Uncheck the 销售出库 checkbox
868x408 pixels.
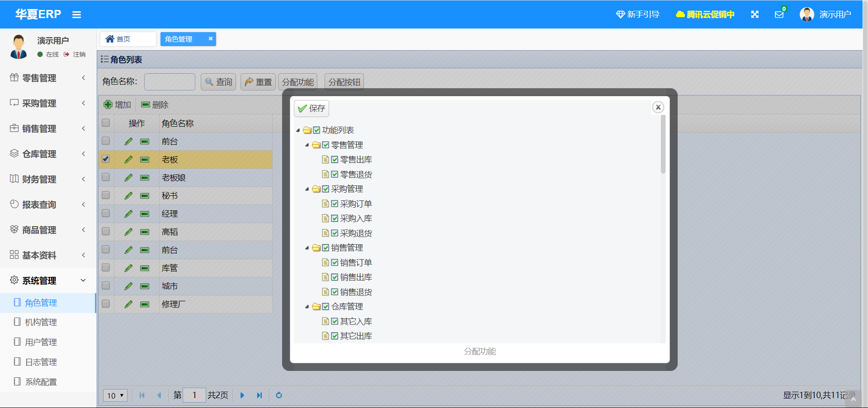[x=335, y=277]
